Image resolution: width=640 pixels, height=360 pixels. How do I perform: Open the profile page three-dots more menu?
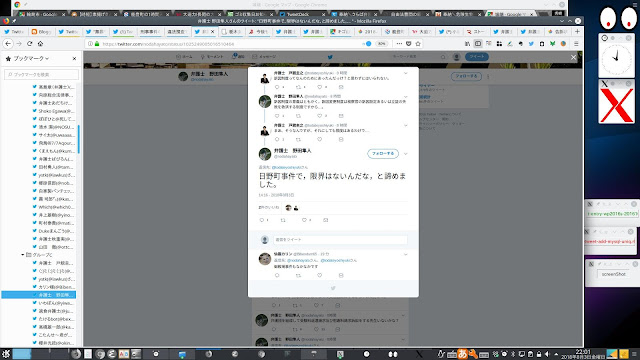[x=488, y=76]
